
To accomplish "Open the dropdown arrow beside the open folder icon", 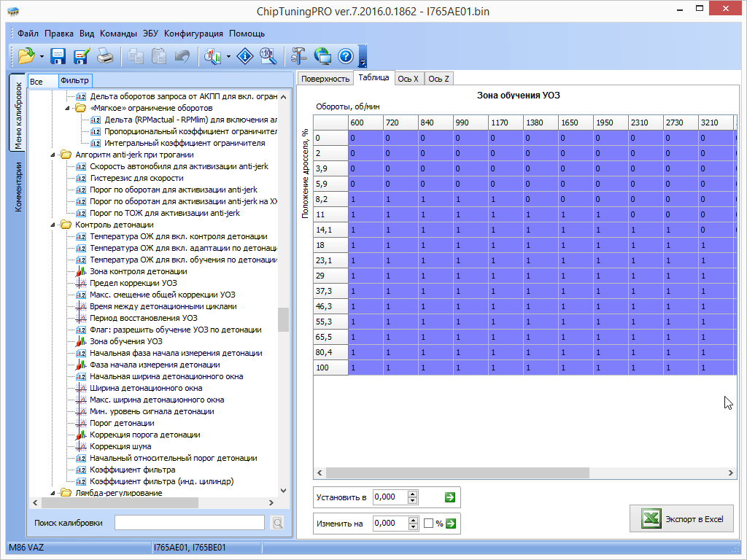I will pyautogui.click(x=42, y=56).
